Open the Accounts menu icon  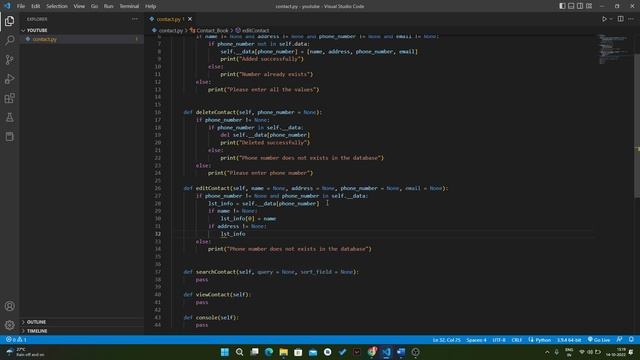(x=10, y=306)
